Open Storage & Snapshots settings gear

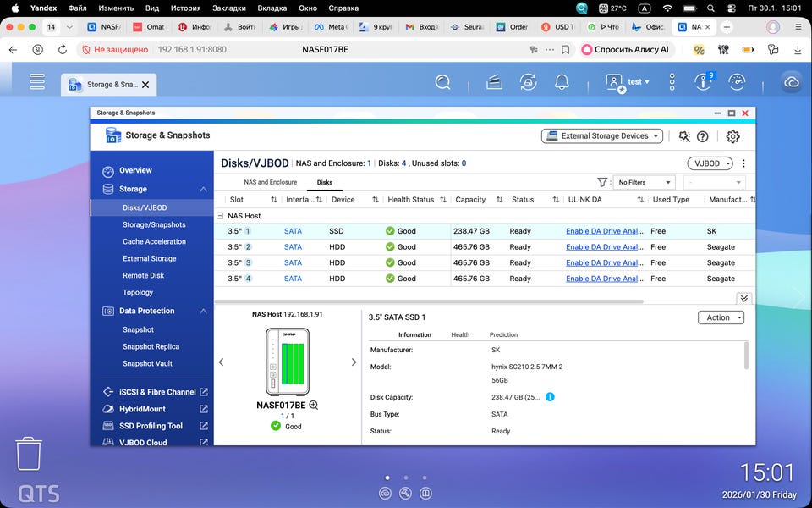pos(732,136)
